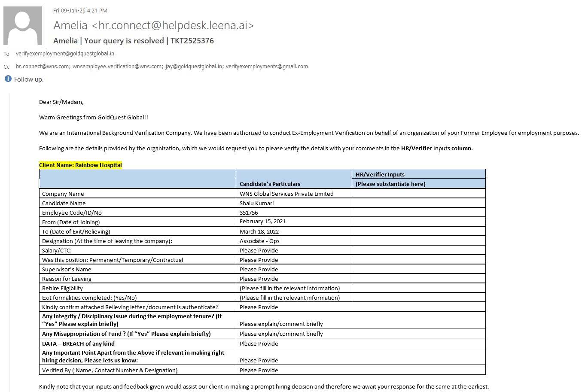Click the Misappropriation of Fund question
Screen dimensions: 582x392
126,334
